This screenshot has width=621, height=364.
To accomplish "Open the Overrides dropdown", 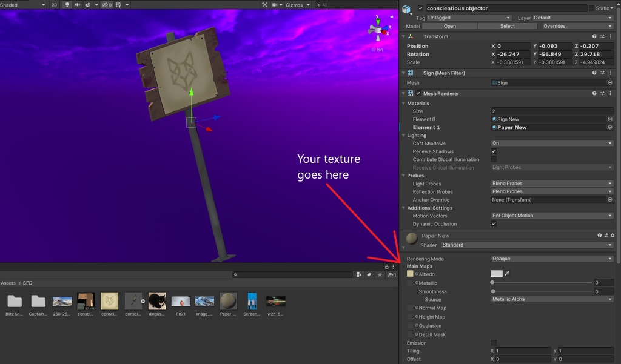I will tap(578, 26).
